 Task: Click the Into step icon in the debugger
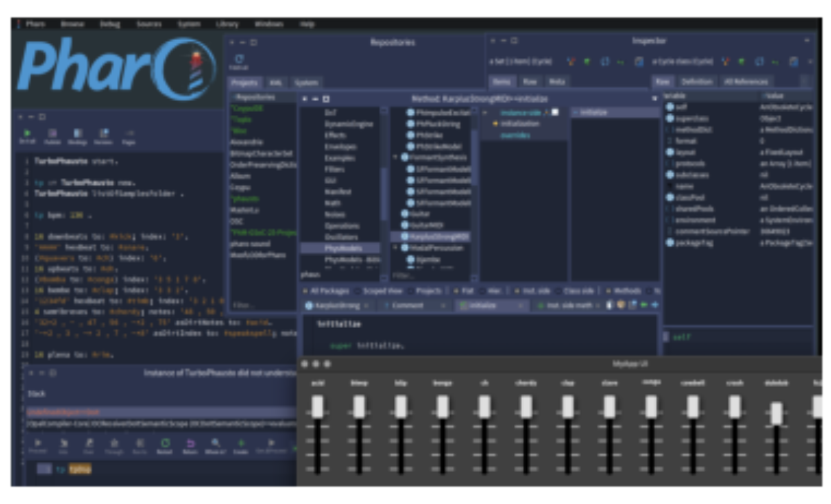click(x=64, y=445)
